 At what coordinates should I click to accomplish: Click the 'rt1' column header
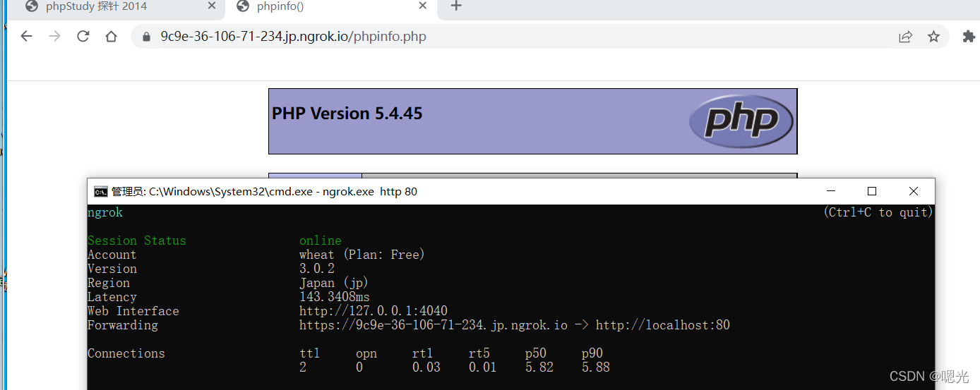423,353
